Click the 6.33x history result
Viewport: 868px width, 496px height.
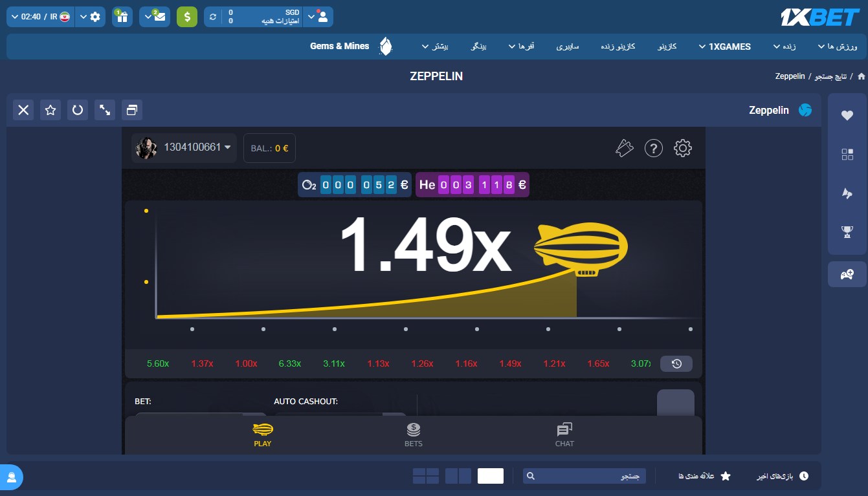290,363
